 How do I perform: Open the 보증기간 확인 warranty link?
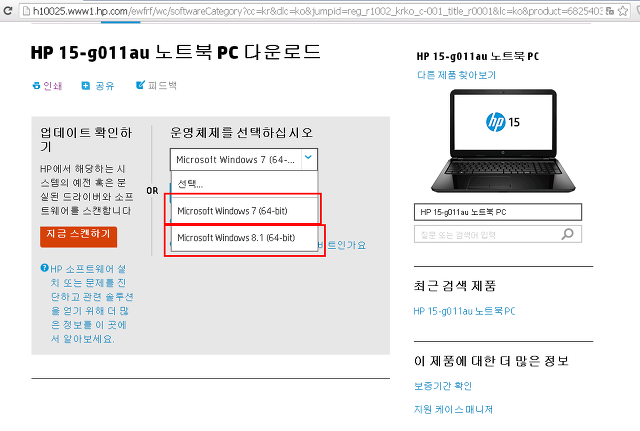coord(443,386)
